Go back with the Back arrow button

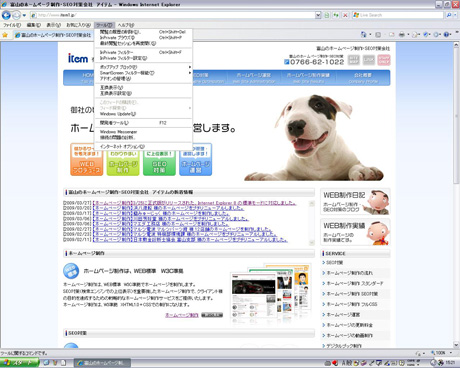6,15
